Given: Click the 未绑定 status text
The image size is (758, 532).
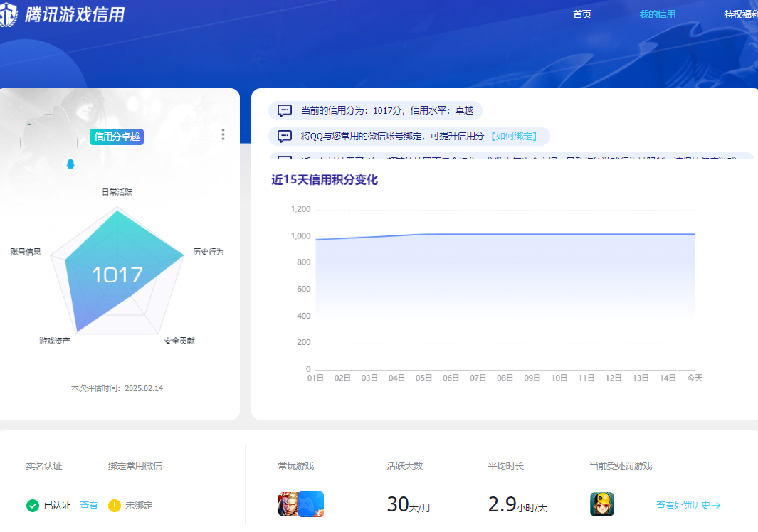Looking at the screenshot, I should [x=139, y=506].
